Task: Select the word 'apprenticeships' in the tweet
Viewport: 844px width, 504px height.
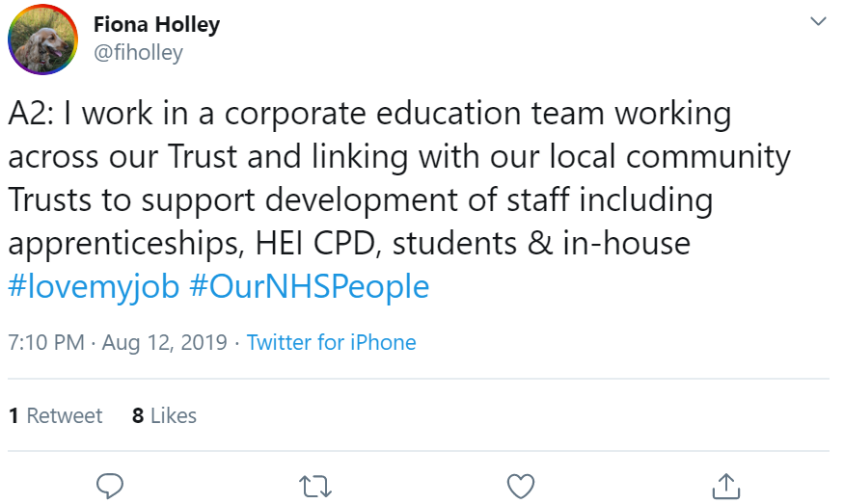Action: pos(123,244)
